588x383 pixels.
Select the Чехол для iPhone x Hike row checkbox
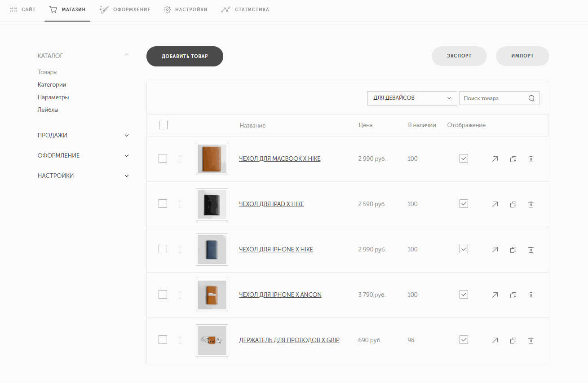pyautogui.click(x=163, y=249)
